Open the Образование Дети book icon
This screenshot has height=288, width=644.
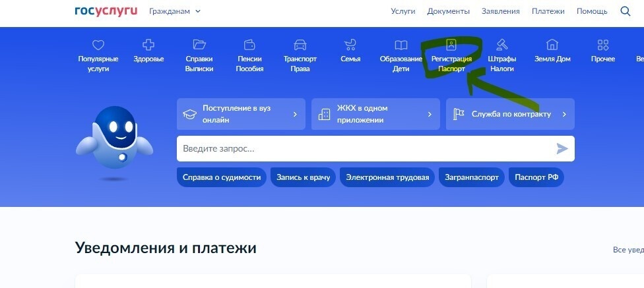click(401, 45)
